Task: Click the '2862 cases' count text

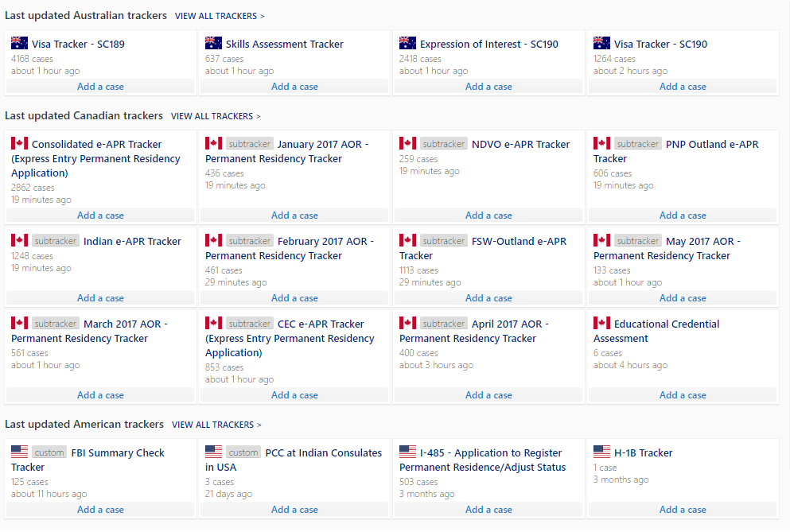Action: tap(33, 188)
